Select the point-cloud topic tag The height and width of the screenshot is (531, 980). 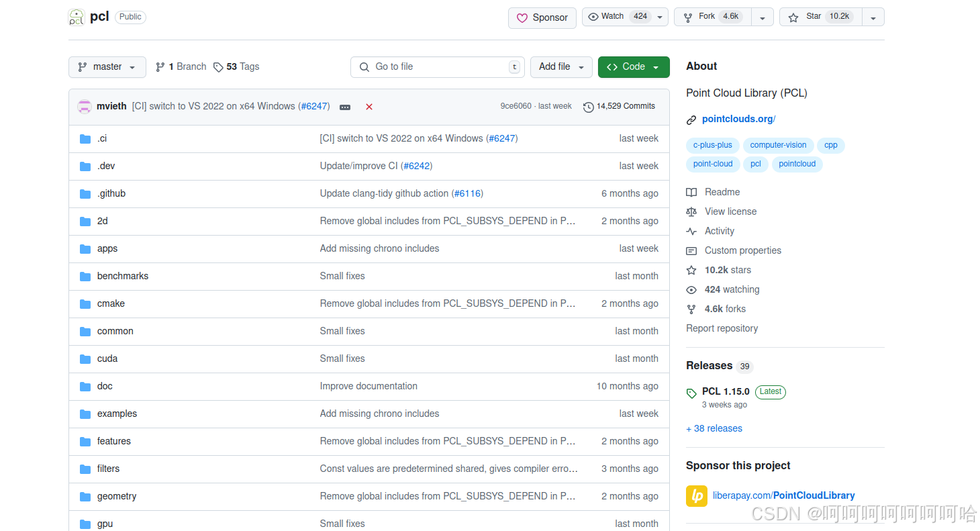713,164
